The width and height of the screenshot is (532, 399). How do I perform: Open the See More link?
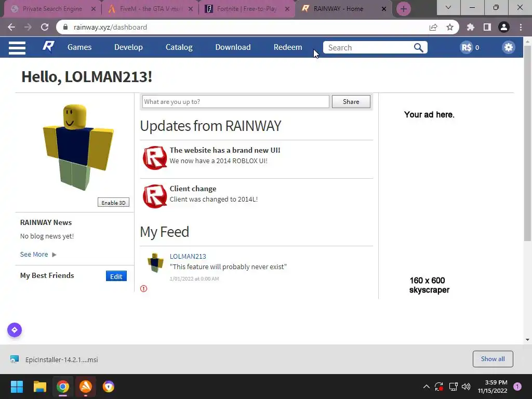coord(34,255)
